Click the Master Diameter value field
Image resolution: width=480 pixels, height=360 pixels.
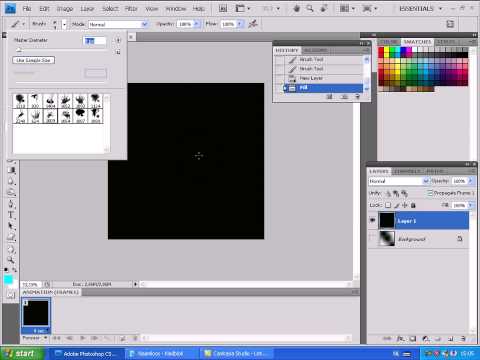[94, 41]
